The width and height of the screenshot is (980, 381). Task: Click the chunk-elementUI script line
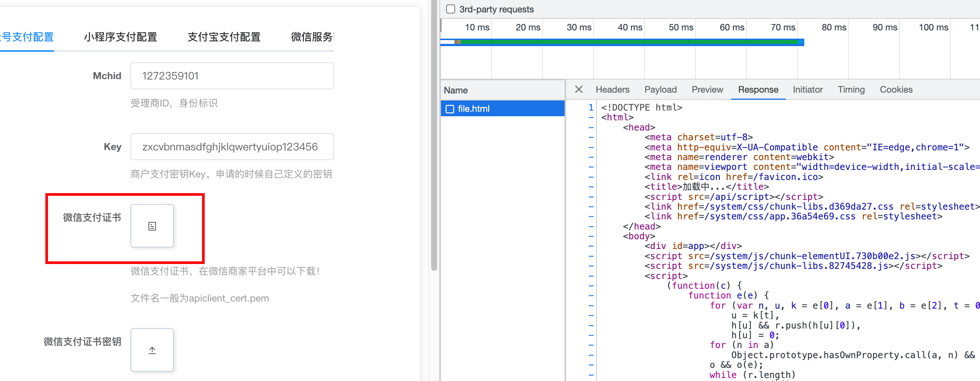[807, 256]
